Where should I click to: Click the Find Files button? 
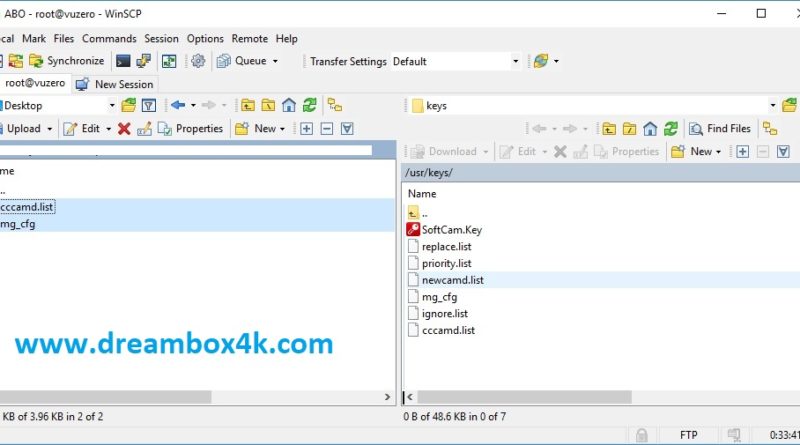point(720,129)
